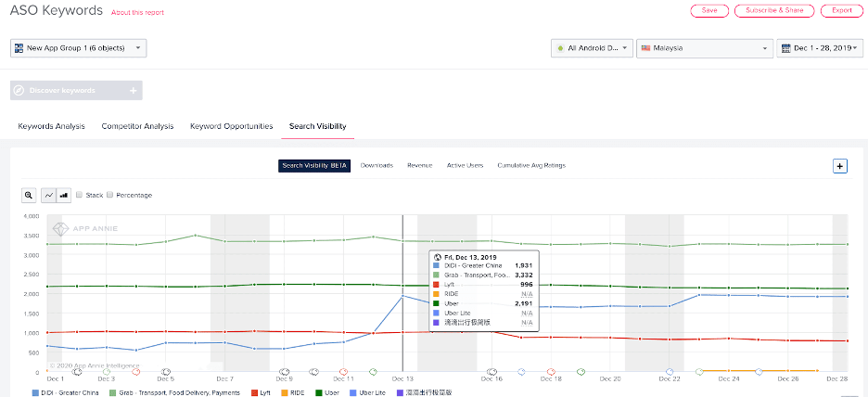This screenshot has width=868, height=397.
Task: Enable the Percentage checkbox
Action: click(x=109, y=195)
